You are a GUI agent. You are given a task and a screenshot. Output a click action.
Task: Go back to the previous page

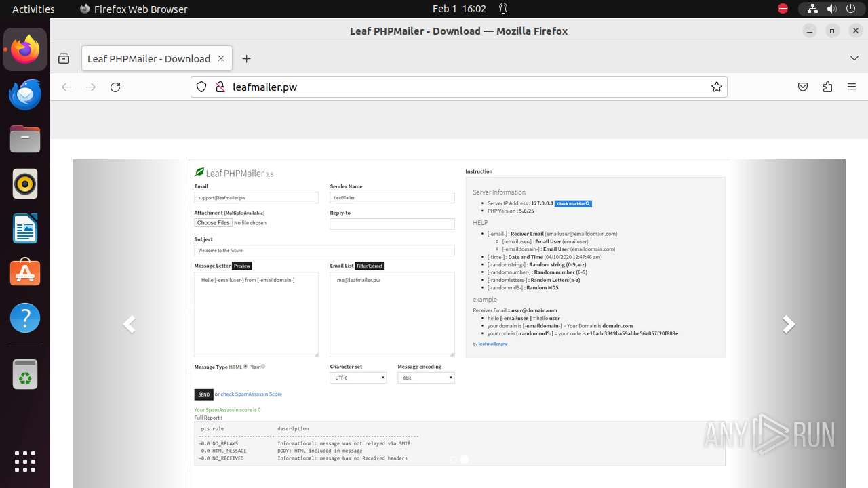66,87
